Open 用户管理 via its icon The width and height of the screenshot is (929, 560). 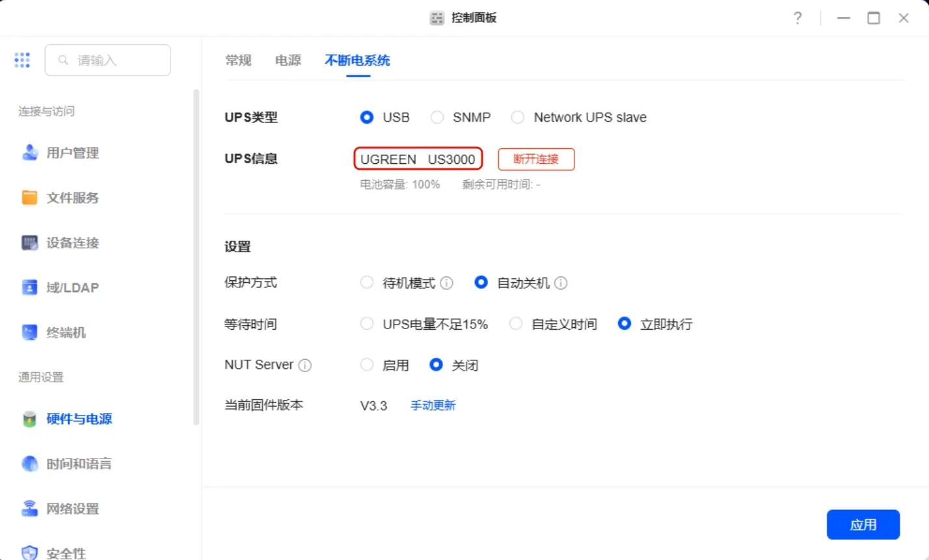pyautogui.click(x=30, y=153)
